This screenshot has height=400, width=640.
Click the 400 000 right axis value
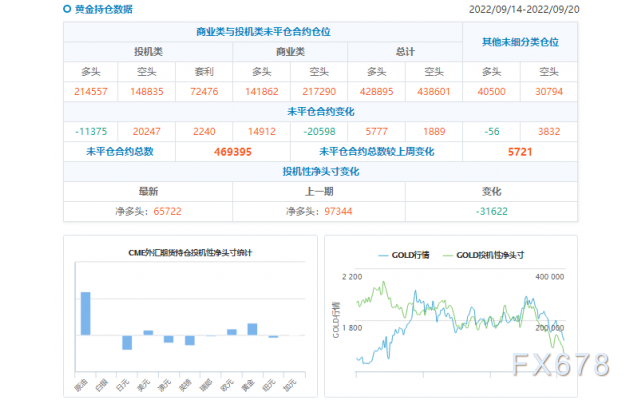[x=550, y=277]
